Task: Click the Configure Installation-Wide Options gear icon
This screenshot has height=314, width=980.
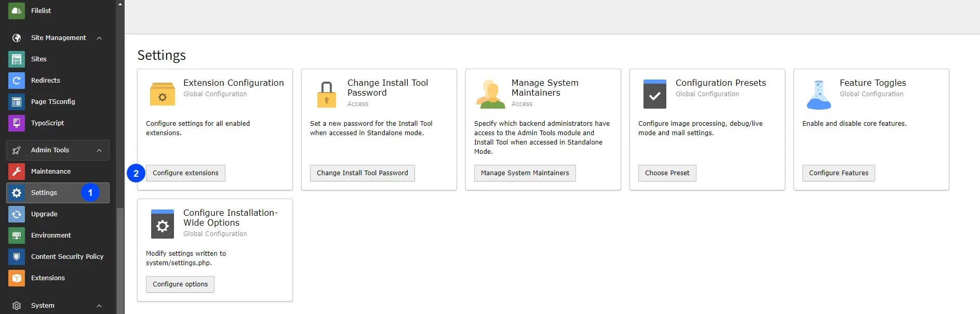Action: pos(163,224)
